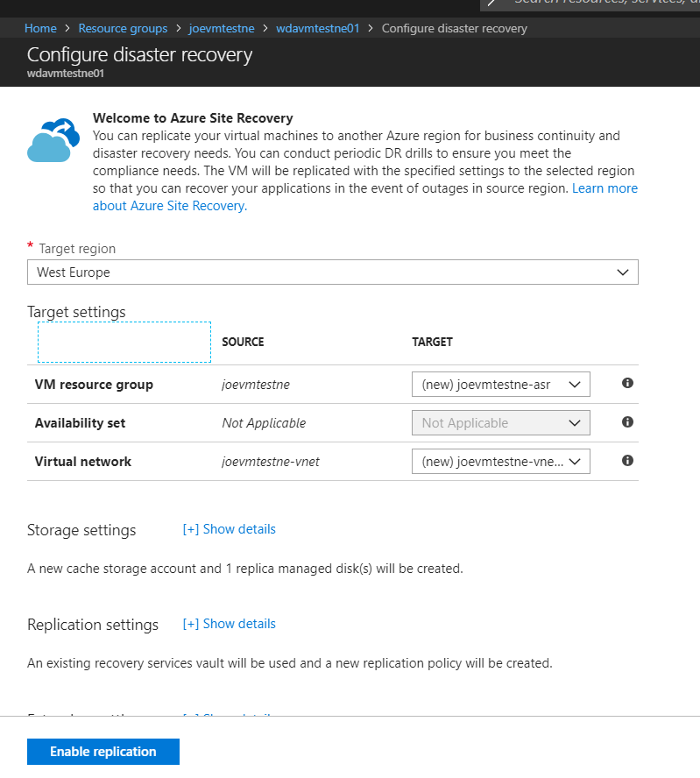Click the dashed empty box beside SOURCE header

124,342
